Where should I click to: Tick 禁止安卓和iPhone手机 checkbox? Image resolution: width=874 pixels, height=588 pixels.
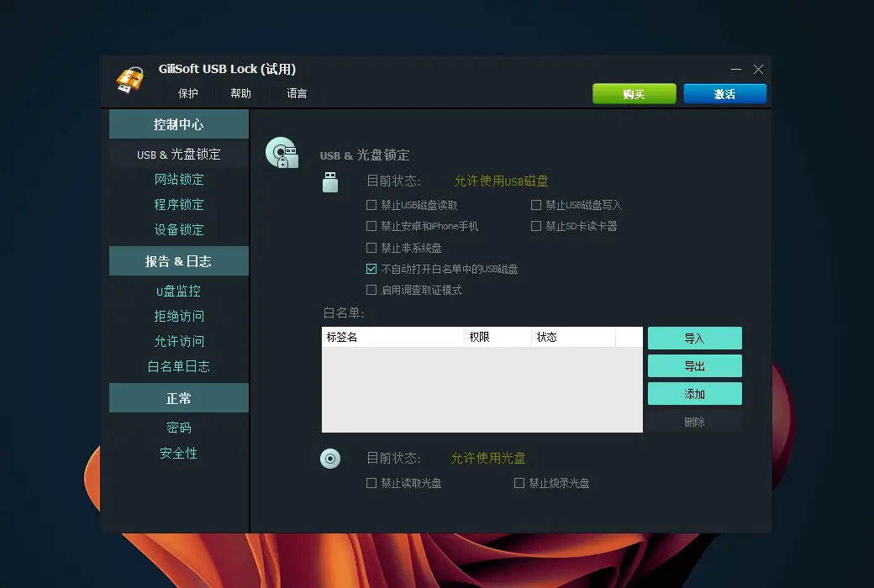371,226
